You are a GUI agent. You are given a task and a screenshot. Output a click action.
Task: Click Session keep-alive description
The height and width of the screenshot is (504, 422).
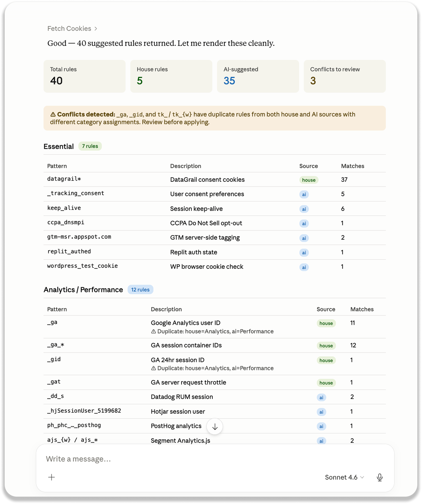(x=196, y=209)
